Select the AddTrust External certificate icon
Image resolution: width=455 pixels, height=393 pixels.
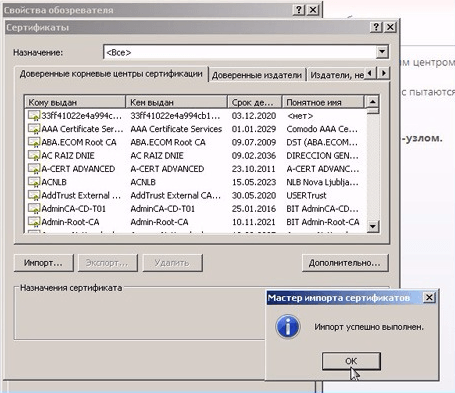(x=34, y=196)
